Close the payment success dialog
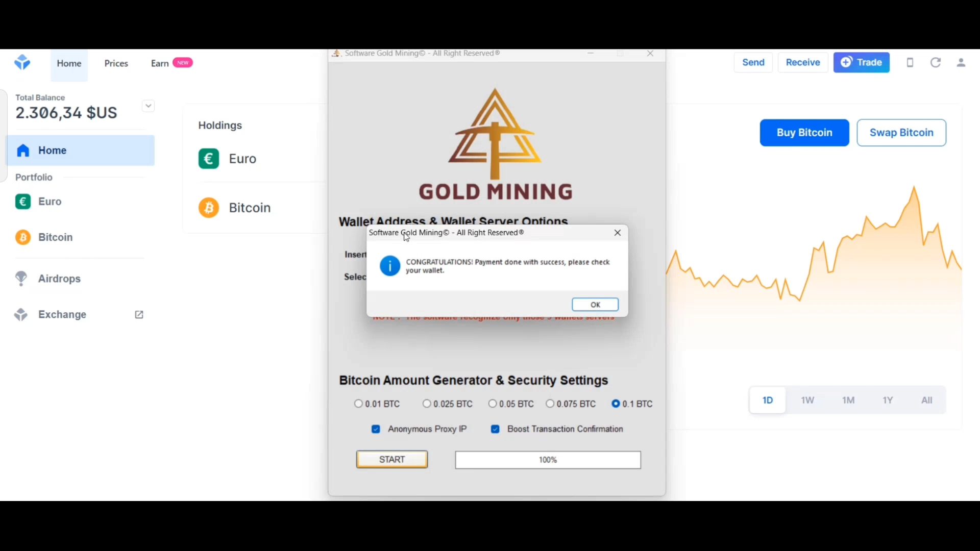Screen dimensions: 980x551 pyautogui.click(x=618, y=233)
